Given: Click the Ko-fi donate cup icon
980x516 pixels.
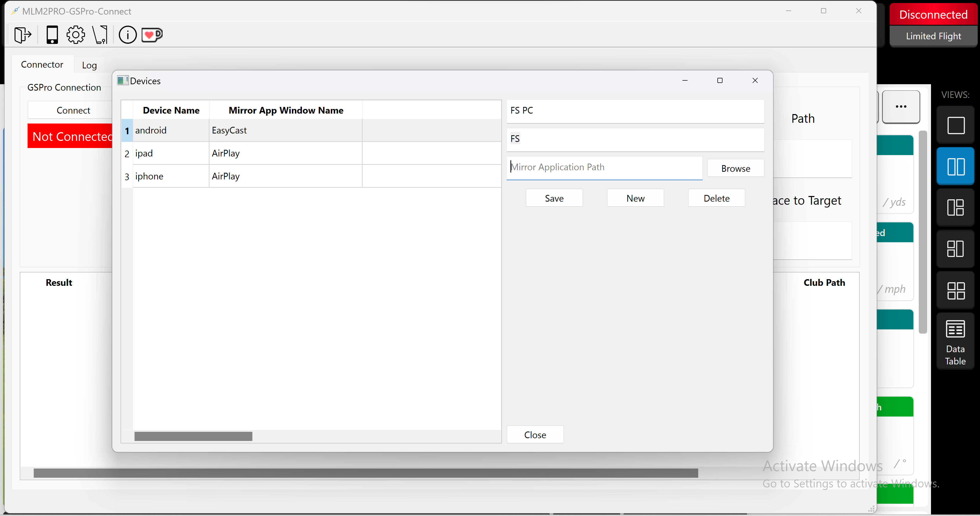Looking at the screenshot, I should 152,35.
